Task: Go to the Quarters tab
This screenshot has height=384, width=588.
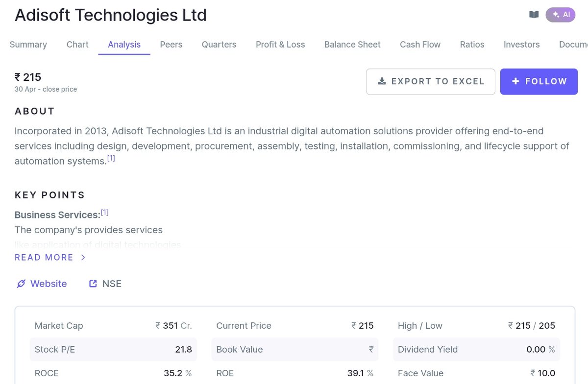Action: point(219,45)
